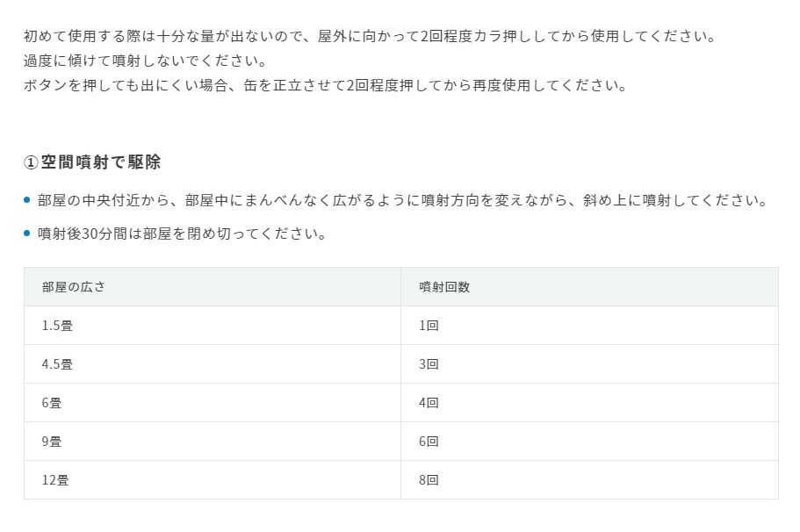Select the 9畳 table cell
The image size is (800, 532).
click(213, 442)
